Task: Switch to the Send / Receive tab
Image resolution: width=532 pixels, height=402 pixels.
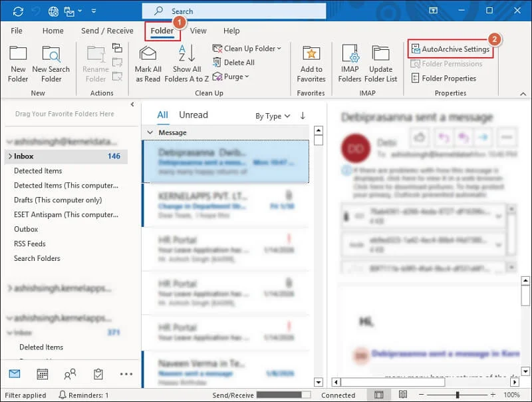Action: (x=107, y=31)
